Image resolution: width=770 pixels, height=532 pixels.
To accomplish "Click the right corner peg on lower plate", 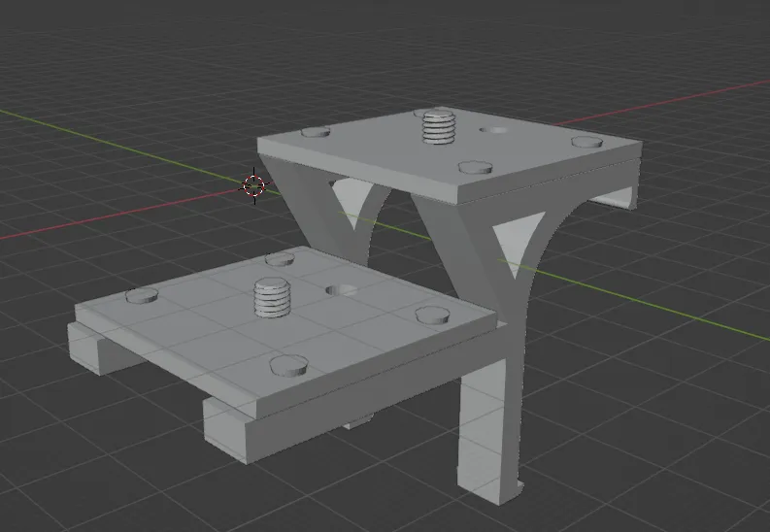I will click(432, 316).
